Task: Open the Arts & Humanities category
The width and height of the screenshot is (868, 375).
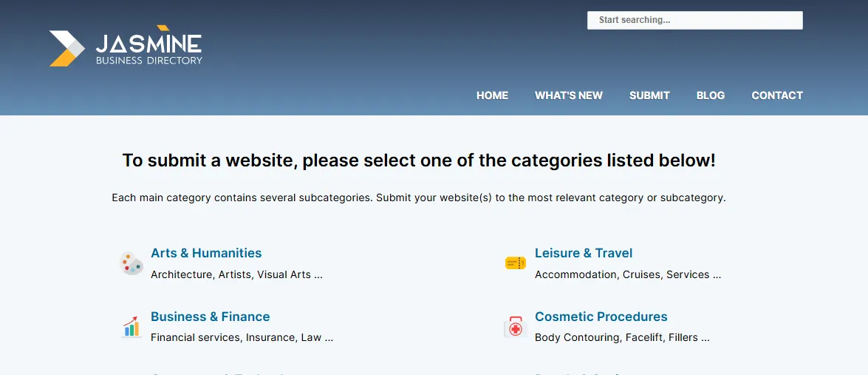Action: [x=206, y=253]
